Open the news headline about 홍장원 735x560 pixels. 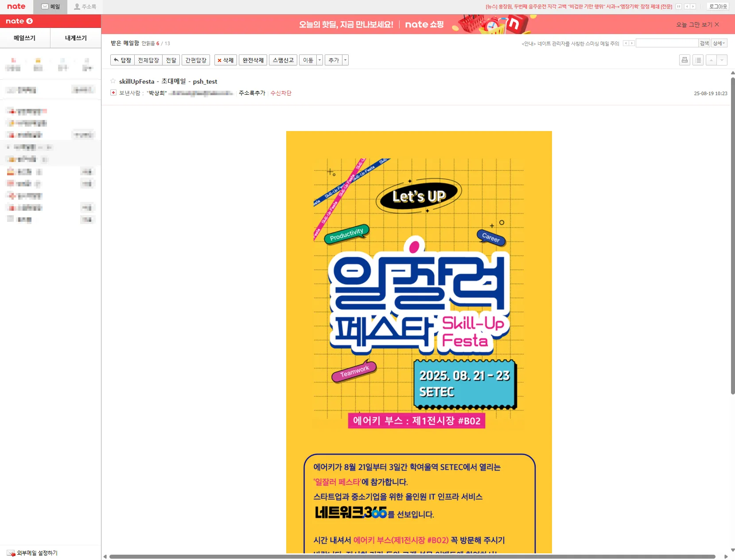point(579,7)
